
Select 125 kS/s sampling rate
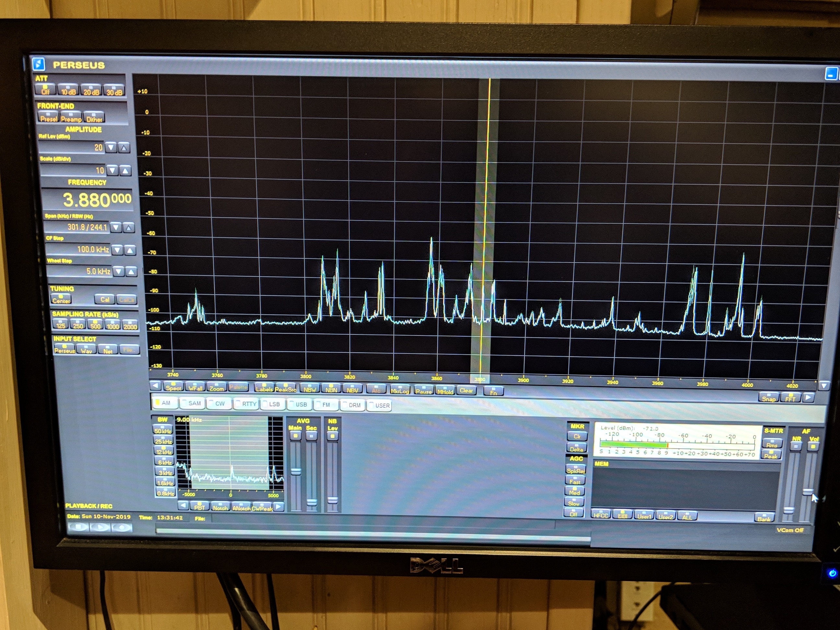(x=61, y=325)
